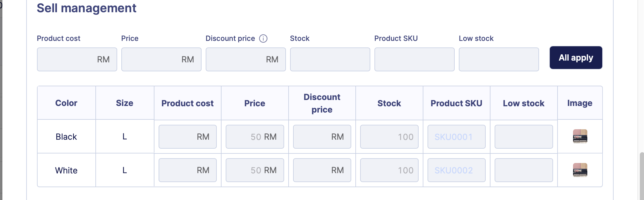Click the All apply button
Screen dimensions: 644x200
pos(576,58)
